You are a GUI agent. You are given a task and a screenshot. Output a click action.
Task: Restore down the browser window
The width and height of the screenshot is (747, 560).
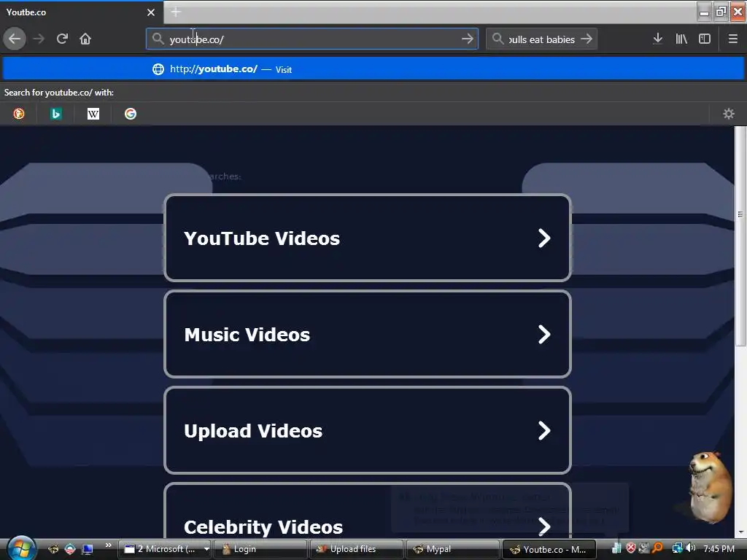tap(721, 12)
